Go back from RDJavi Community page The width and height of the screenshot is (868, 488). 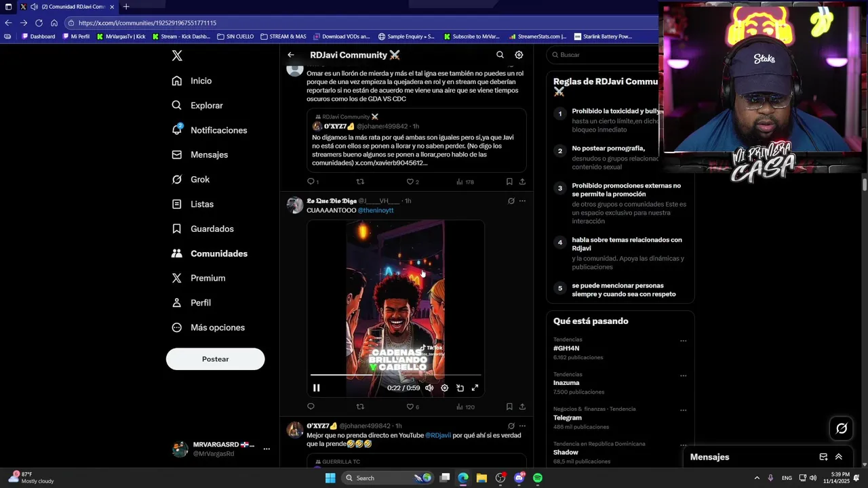pyautogui.click(x=291, y=55)
